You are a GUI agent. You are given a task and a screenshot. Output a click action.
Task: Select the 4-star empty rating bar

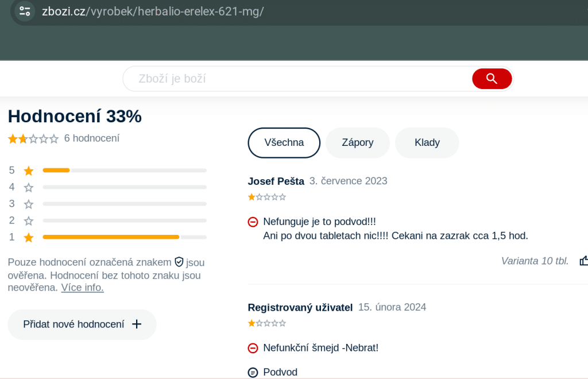pyautogui.click(x=125, y=187)
